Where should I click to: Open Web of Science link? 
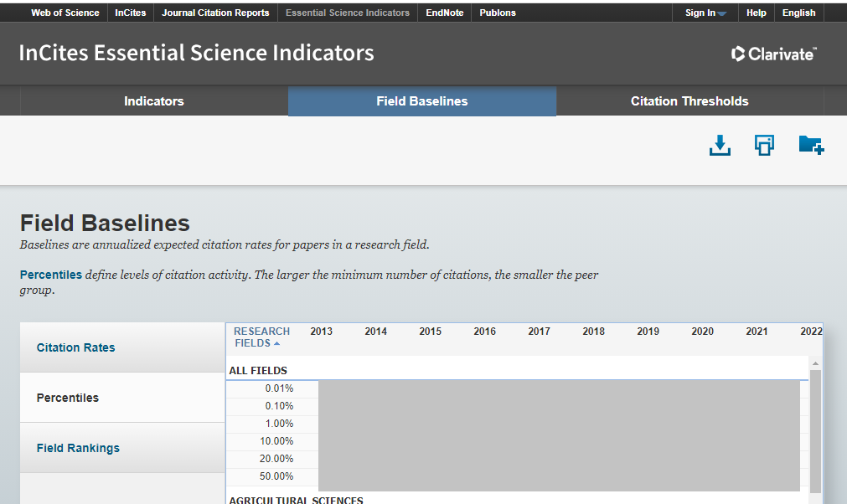[x=65, y=13]
